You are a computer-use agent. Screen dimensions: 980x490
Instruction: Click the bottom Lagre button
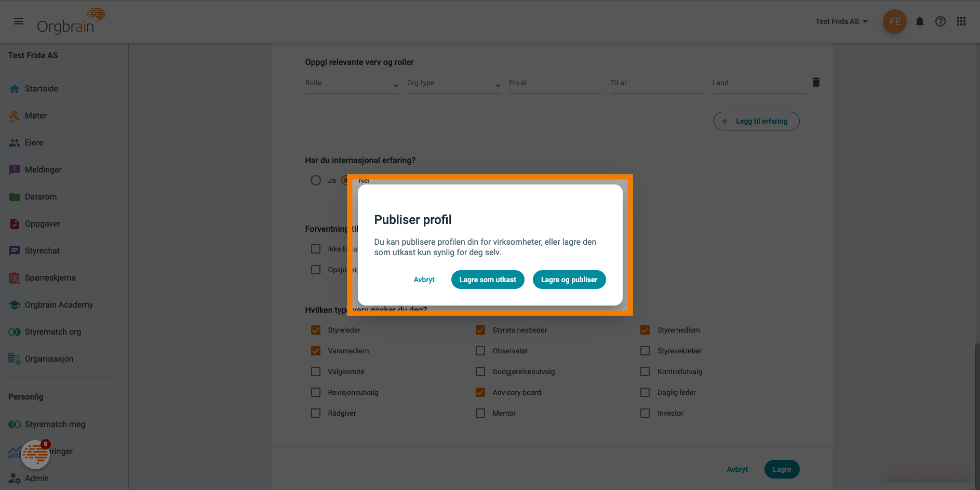tap(782, 469)
